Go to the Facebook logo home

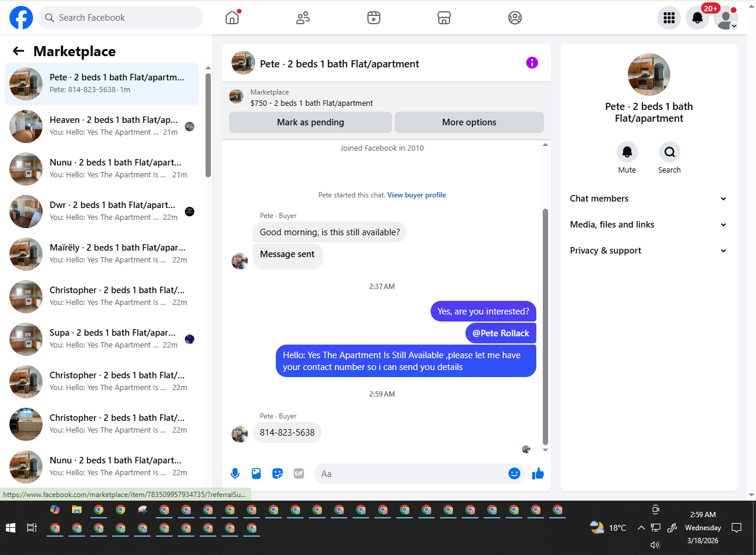pos(21,18)
